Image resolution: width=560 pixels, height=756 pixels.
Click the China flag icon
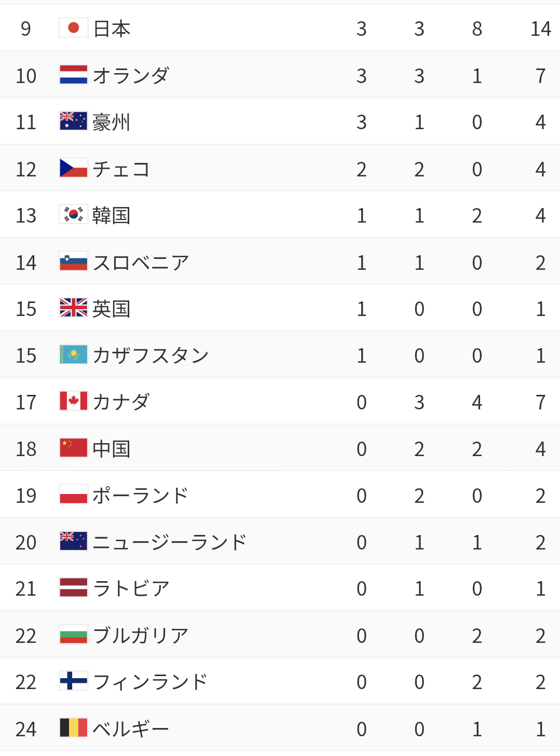tap(73, 448)
